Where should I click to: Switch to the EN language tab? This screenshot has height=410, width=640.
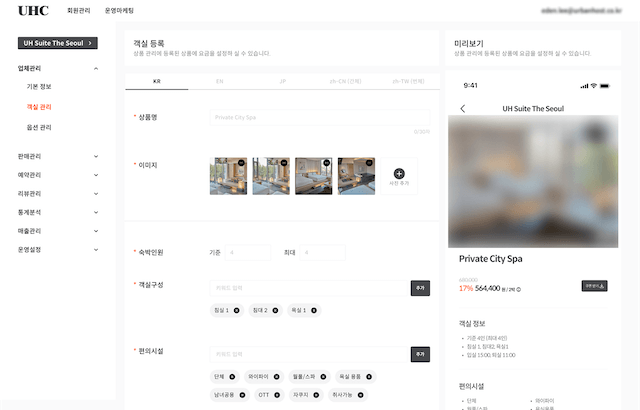pyautogui.click(x=219, y=80)
